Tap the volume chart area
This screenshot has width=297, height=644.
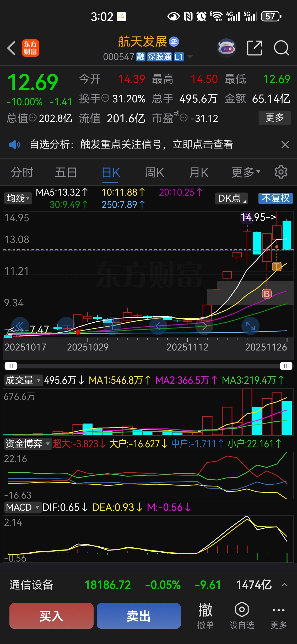click(x=148, y=412)
